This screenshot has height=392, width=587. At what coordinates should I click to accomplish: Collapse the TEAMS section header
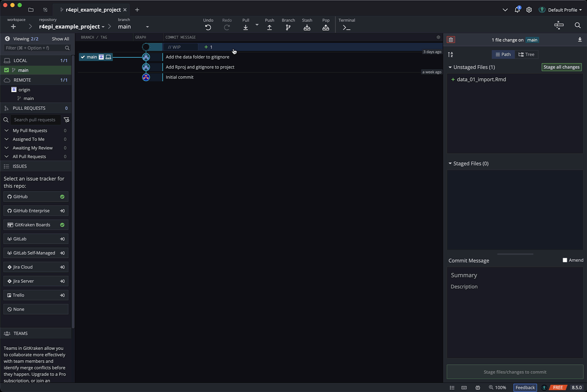coord(36,333)
